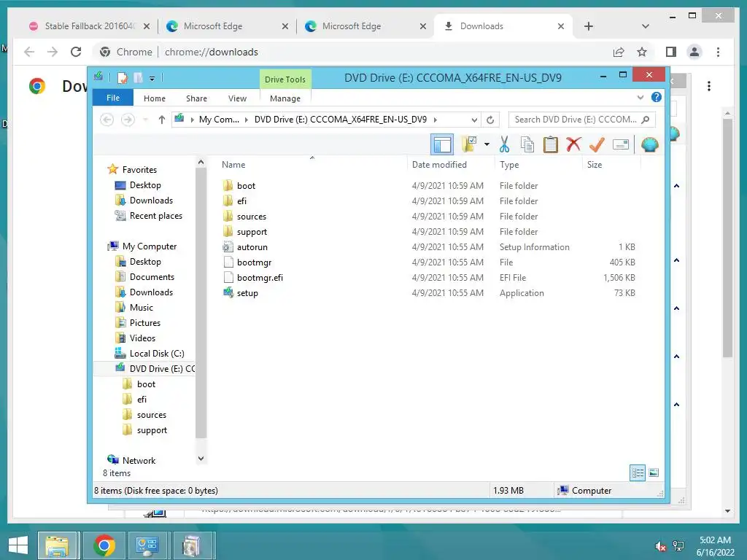Click the properties icon in Quick Access Toolbar
The width and height of the screenshot is (747, 560).
click(x=123, y=77)
